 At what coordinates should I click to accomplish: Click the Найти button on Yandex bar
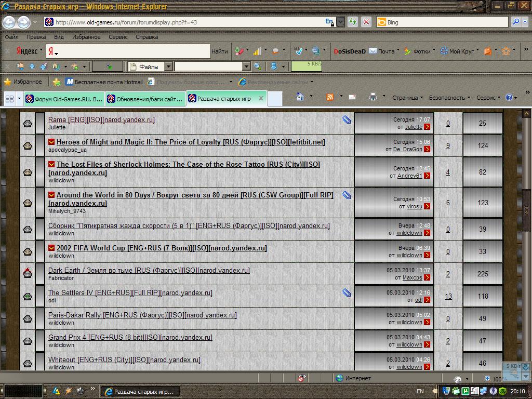(x=220, y=51)
